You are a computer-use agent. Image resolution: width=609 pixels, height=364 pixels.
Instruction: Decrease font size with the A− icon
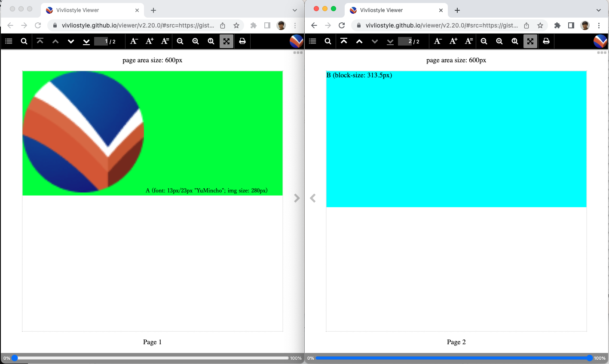click(134, 41)
